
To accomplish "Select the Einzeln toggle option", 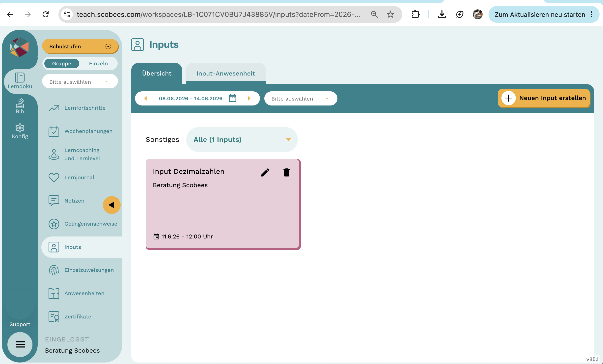I will (98, 64).
